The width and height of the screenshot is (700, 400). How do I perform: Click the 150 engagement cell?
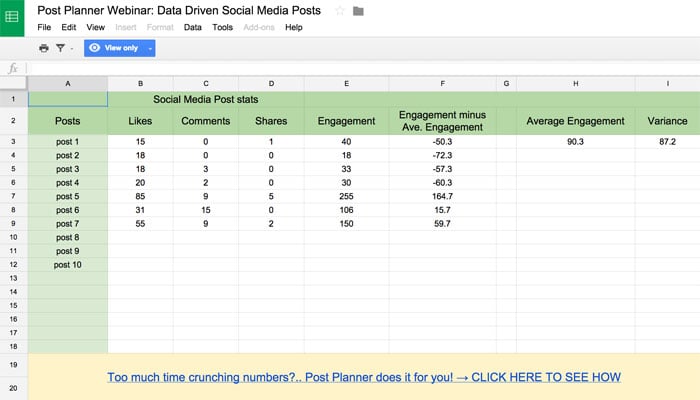(x=346, y=224)
